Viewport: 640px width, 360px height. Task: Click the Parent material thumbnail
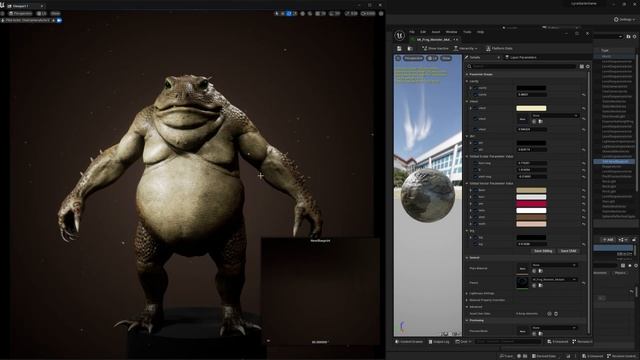click(x=522, y=282)
